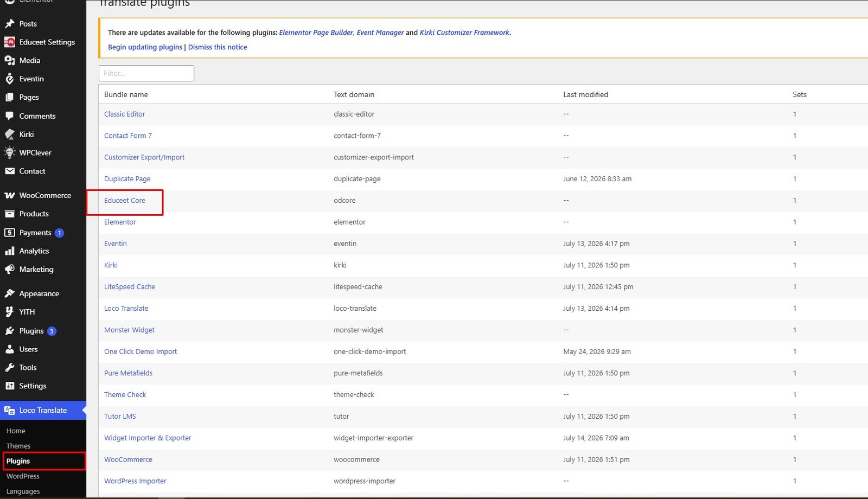The width and height of the screenshot is (868, 499).
Task: Click the WPClever lightbulb icon
Action: click(x=9, y=153)
